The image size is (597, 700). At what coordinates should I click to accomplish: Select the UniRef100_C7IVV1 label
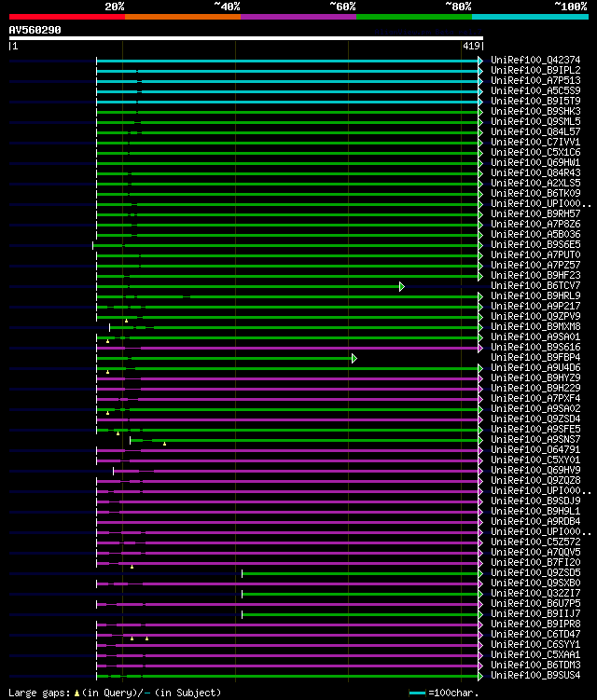[535, 142]
